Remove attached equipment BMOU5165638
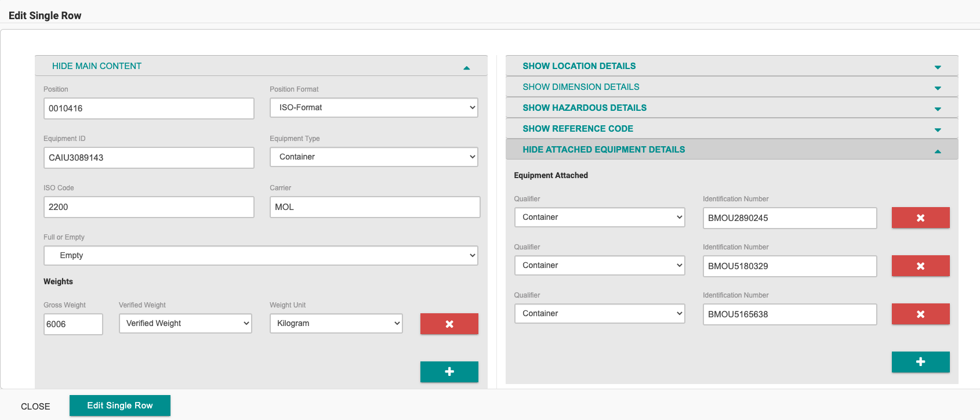 coord(920,314)
